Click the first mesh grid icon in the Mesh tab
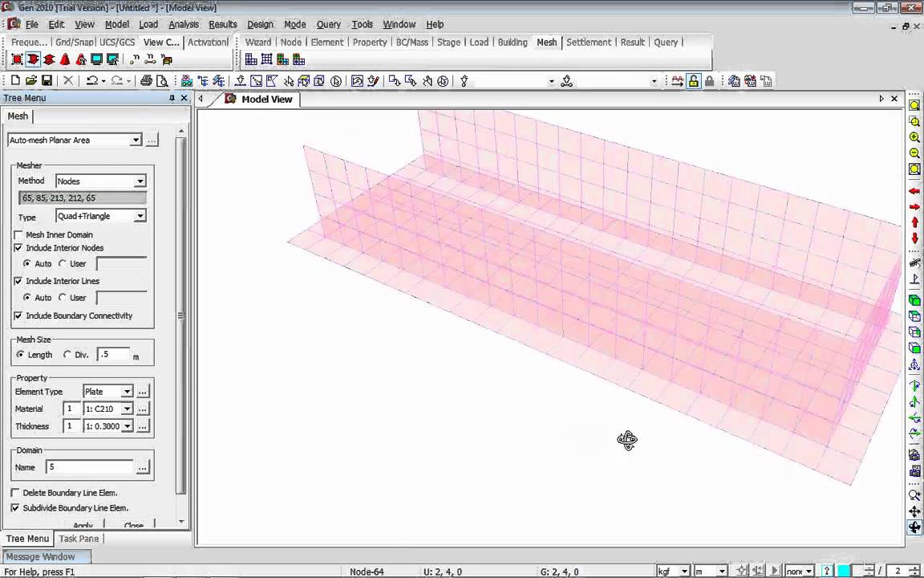The width and height of the screenshot is (924, 578). pyautogui.click(x=251, y=59)
